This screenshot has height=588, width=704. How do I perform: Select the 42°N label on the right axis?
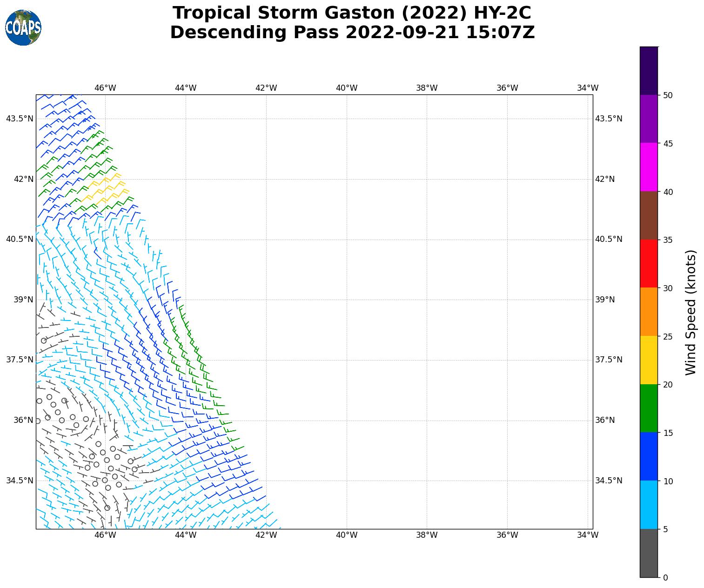coord(605,179)
